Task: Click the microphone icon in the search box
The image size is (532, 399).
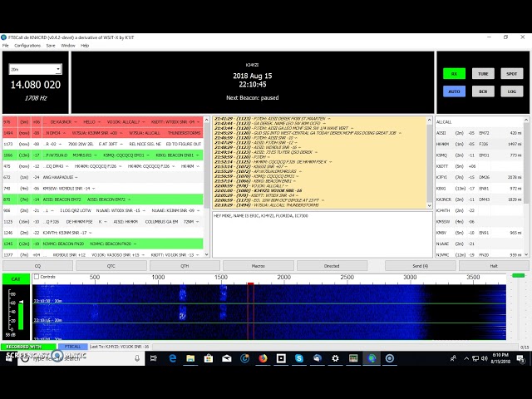Action: tap(137, 358)
